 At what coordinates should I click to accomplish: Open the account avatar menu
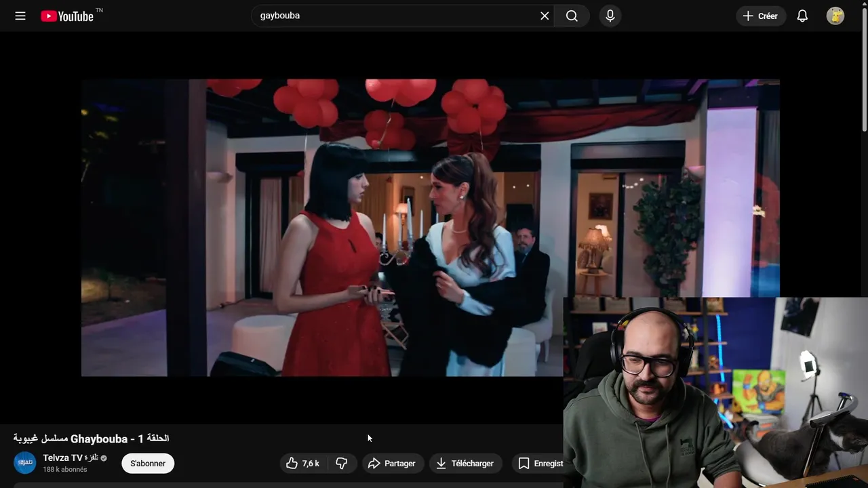point(835,16)
